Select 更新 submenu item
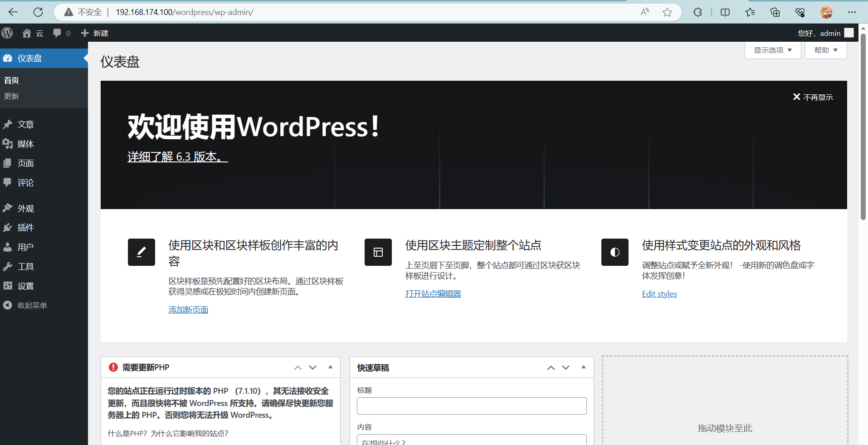The image size is (868, 445). pyautogui.click(x=12, y=97)
